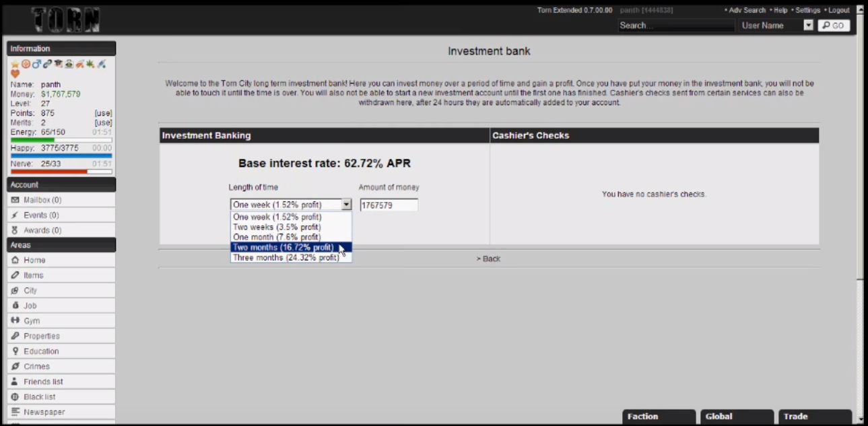Click the gold star status icon
The width and height of the screenshot is (868, 426).
click(x=15, y=64)
